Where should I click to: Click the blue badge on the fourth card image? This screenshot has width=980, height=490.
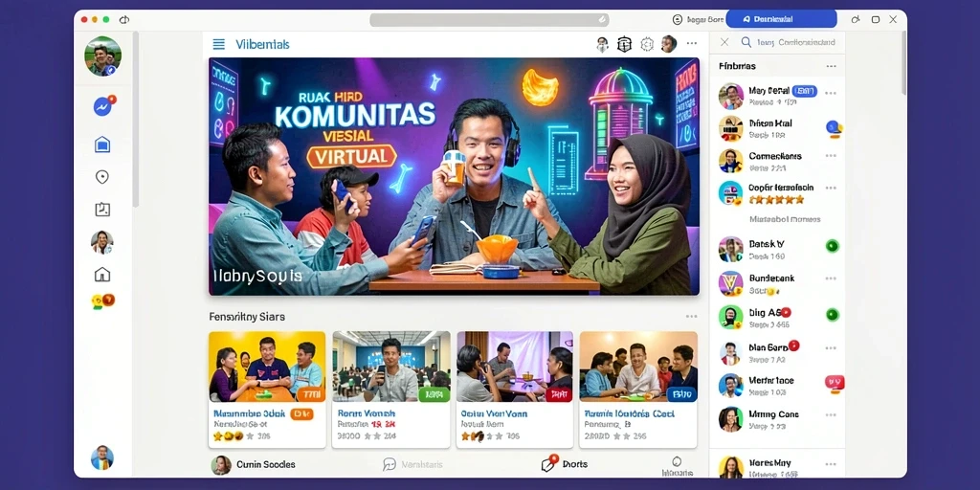click(681, 394)
